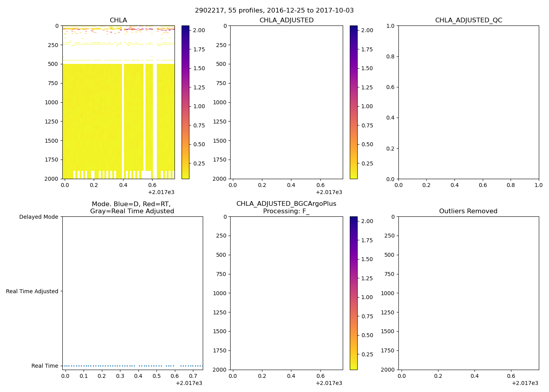Click inside the empty CHLA_ADJUSTED_QC axes
Viewport: 549px width, 392px height.
(468, 102)
